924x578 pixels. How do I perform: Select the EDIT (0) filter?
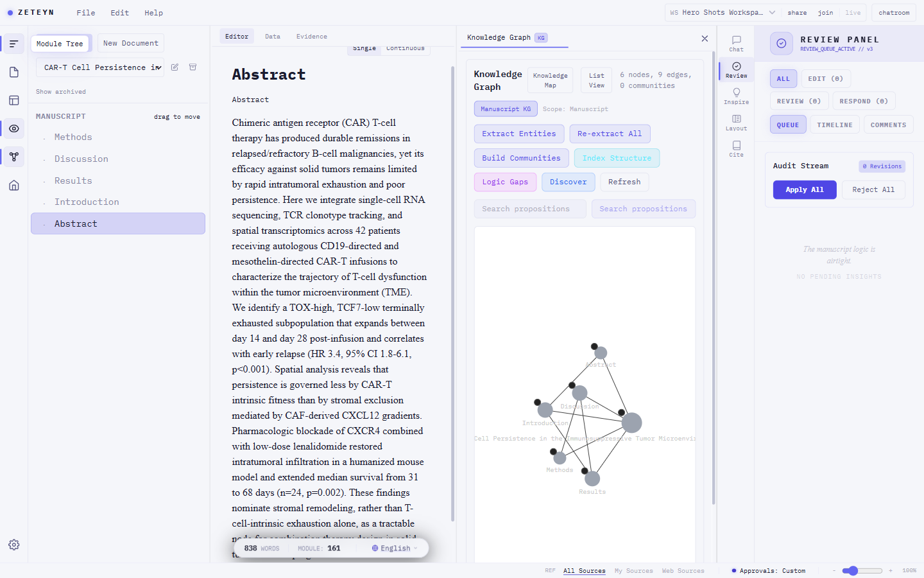pyautogui.click(x=826, y=79)
